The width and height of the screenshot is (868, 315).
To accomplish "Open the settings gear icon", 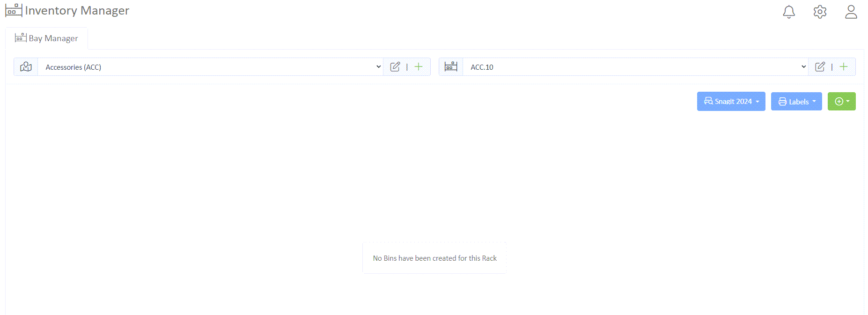I will pos(820,12).
